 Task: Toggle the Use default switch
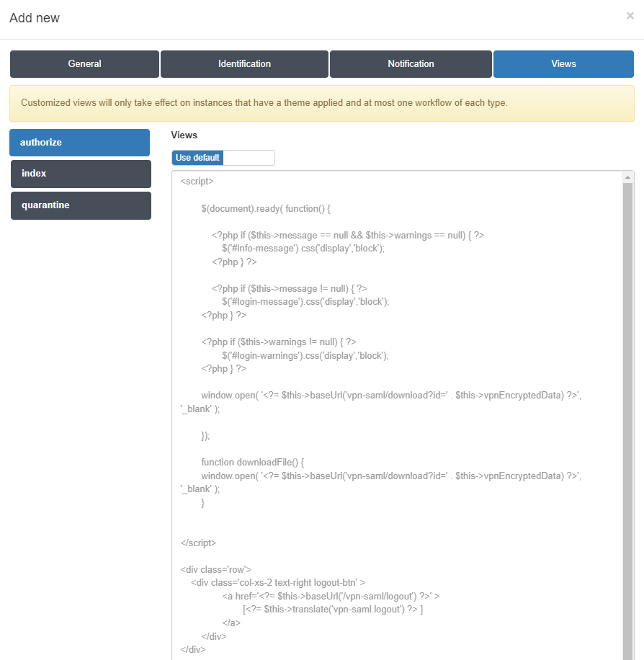coord(223,158)
